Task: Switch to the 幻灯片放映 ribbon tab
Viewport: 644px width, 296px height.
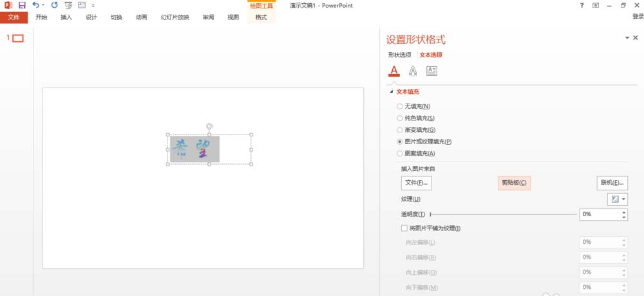Action: (175, 17)
